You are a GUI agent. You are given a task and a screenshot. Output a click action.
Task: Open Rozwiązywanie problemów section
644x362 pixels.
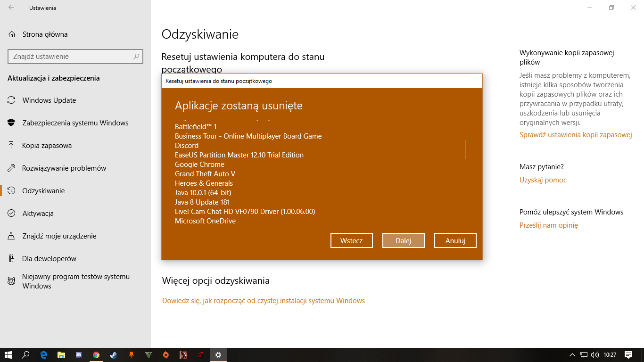pyautogui.click(x=64, y=168)
